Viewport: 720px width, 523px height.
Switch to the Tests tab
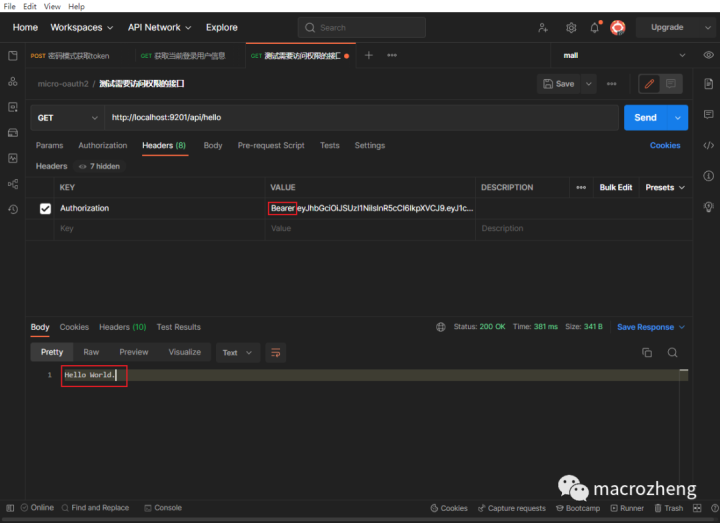(330, 146)
